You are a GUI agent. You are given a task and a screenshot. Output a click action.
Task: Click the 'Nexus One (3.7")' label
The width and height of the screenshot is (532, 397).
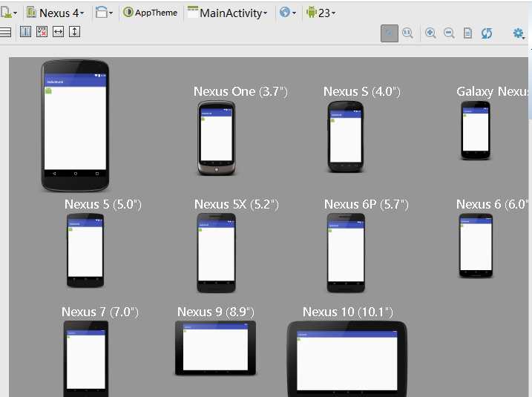[240, 91]
